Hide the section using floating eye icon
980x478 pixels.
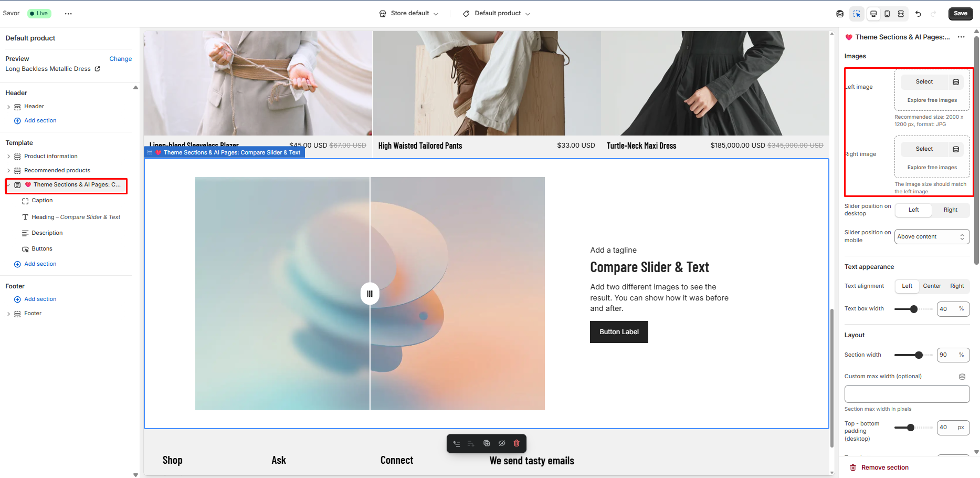502,443
